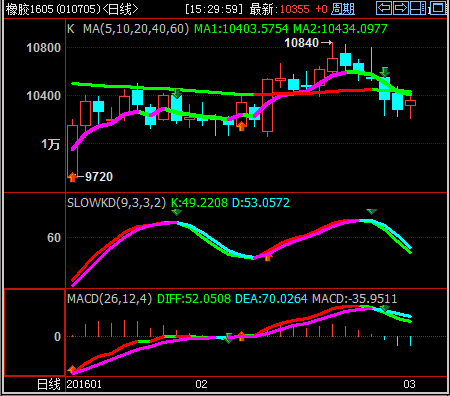Click the full window layout icon
Screen dimensions: 450x396
click(438, 8)
